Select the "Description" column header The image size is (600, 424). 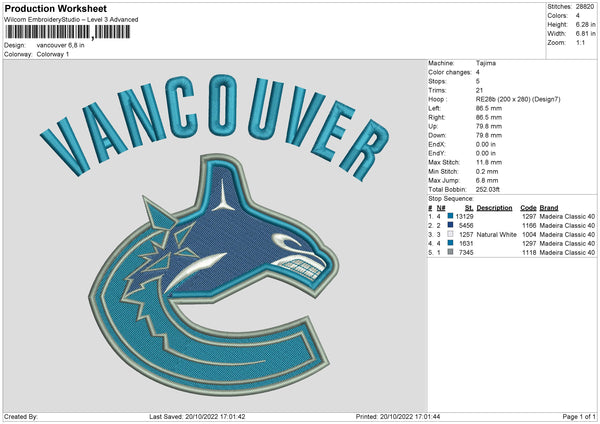[x=494, y=208]
